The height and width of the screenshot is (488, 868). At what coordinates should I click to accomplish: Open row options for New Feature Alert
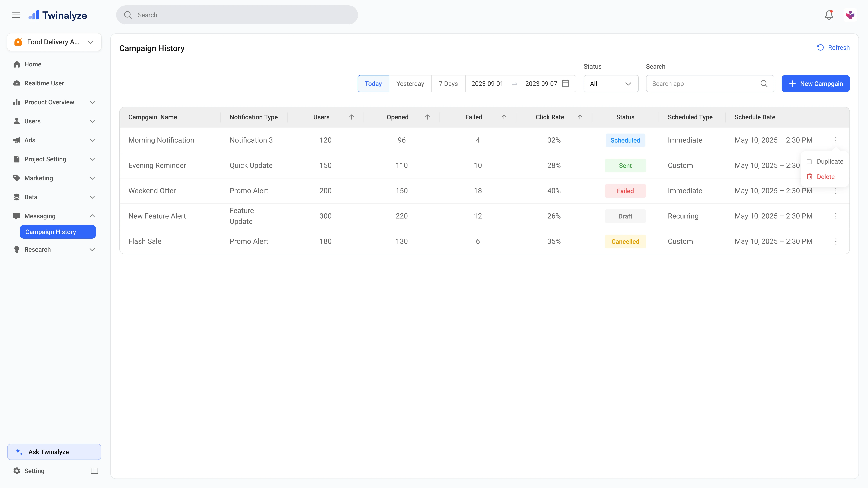click(x=836, y=216)
